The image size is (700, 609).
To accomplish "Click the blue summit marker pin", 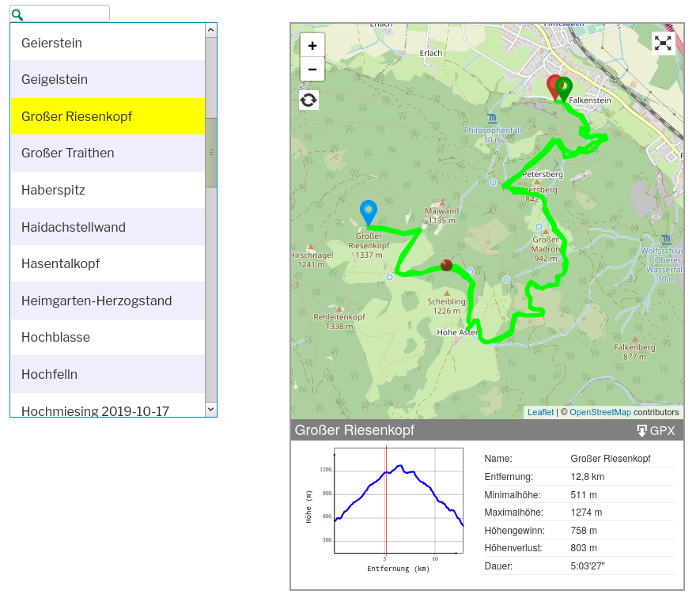I will (x=369, y=213).
